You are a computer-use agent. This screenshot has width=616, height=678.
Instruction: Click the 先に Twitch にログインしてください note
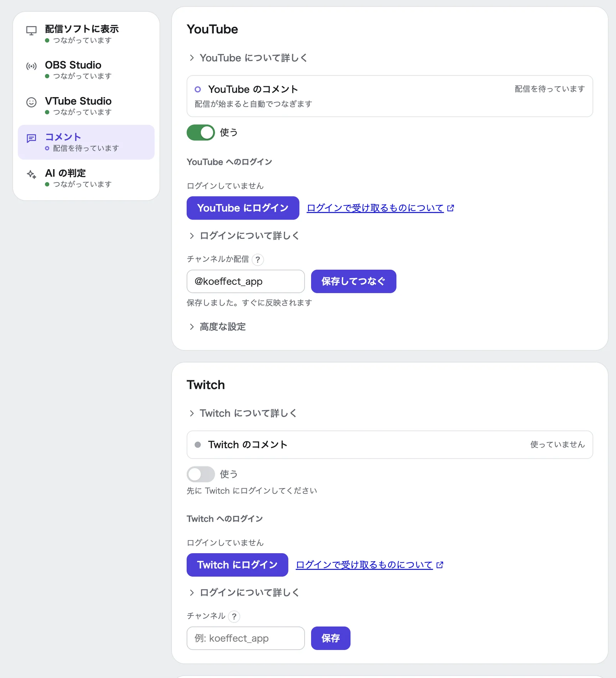pos(252,491)
